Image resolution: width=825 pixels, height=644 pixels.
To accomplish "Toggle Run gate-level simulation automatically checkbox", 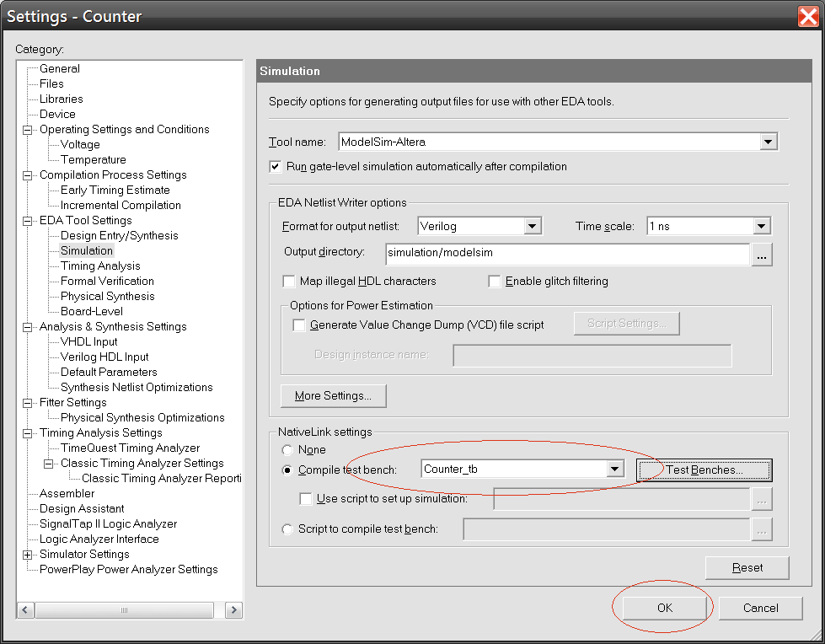I will tap(276, 167).
